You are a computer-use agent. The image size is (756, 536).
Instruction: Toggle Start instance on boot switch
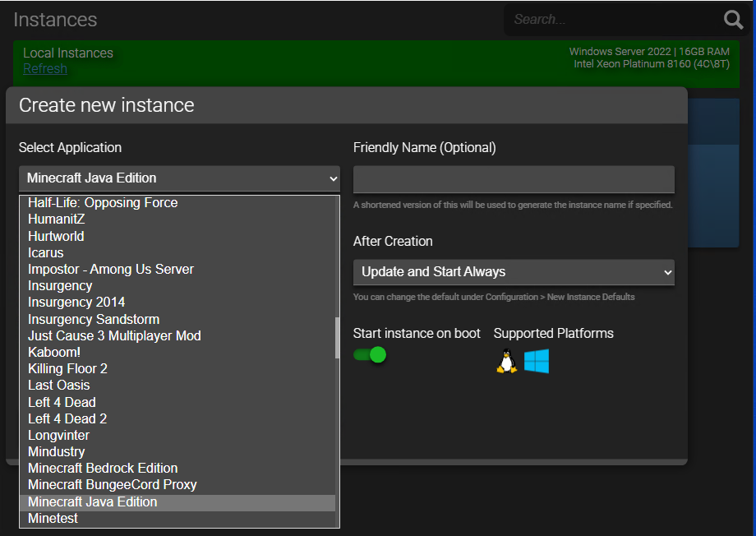pos(370,355)
